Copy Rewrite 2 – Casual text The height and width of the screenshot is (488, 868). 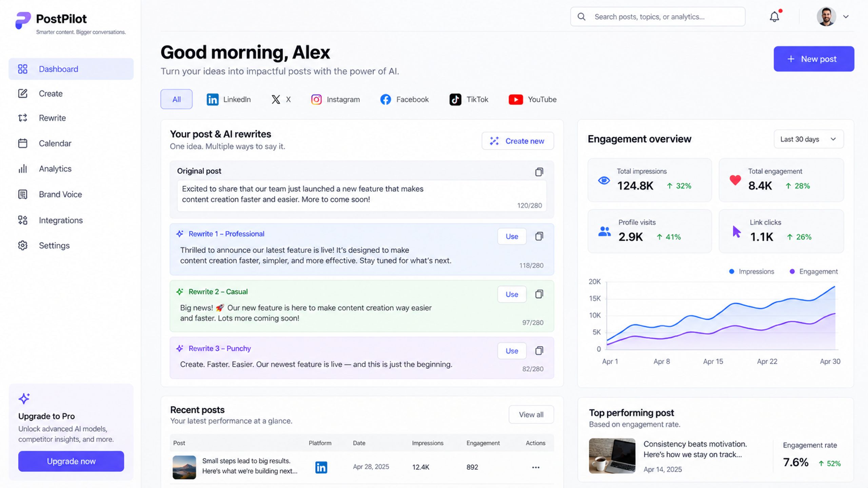click(539, 294)
